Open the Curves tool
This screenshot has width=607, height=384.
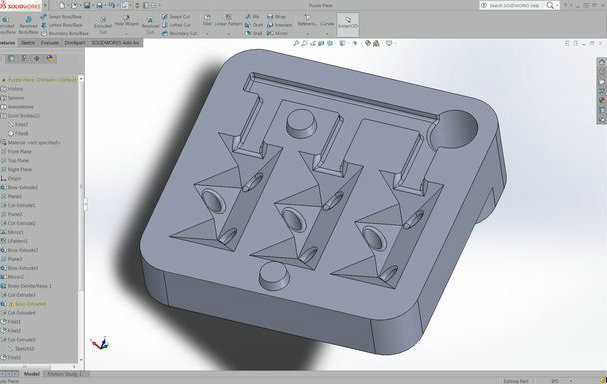(x=327, y=20)
